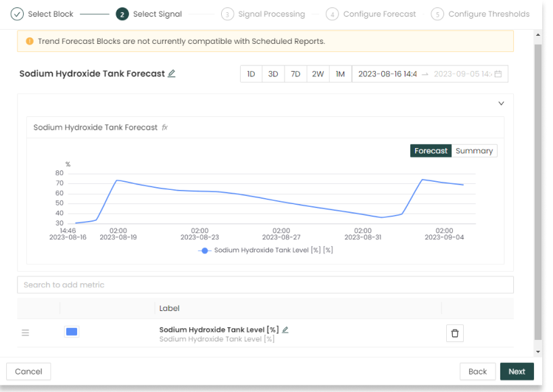Click the Cancel button

coord(28,371)
